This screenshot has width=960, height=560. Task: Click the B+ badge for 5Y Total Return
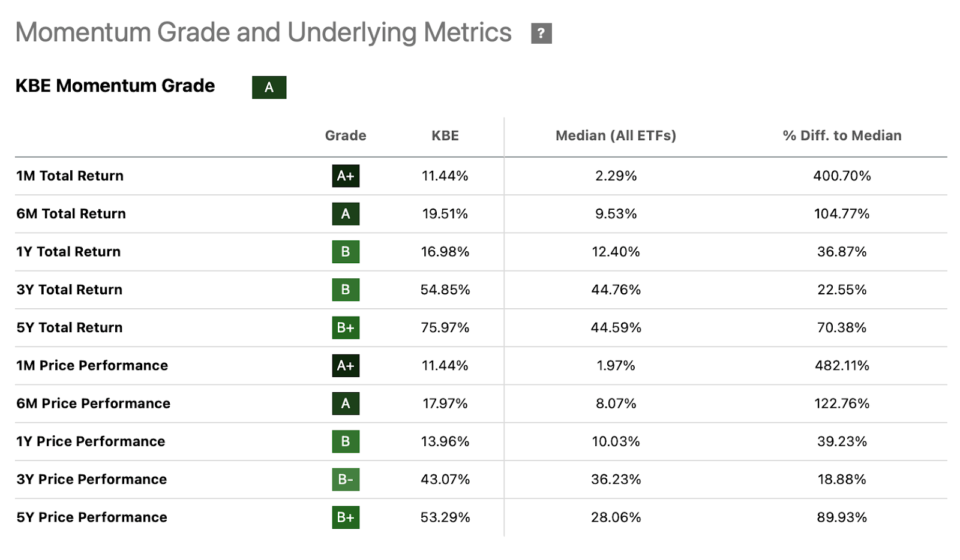pos(346,328)
